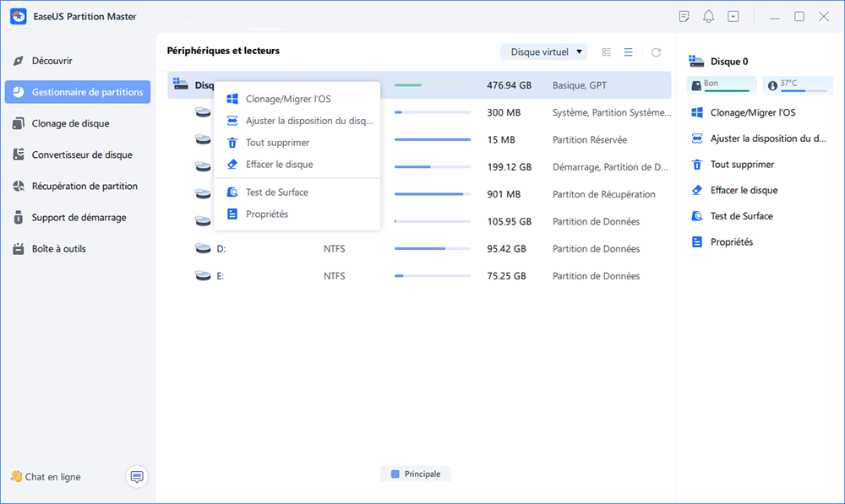This screenshot has width=845, height=504.
Task: Click eraser icon beside context menu Effacer le disque
Action: (x=232, y=165)
